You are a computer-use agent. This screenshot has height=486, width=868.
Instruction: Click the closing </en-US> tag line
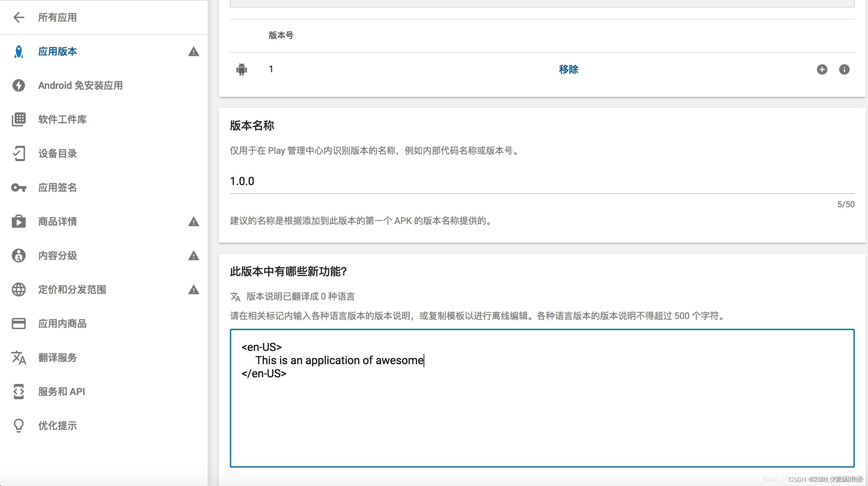(264, 374)
